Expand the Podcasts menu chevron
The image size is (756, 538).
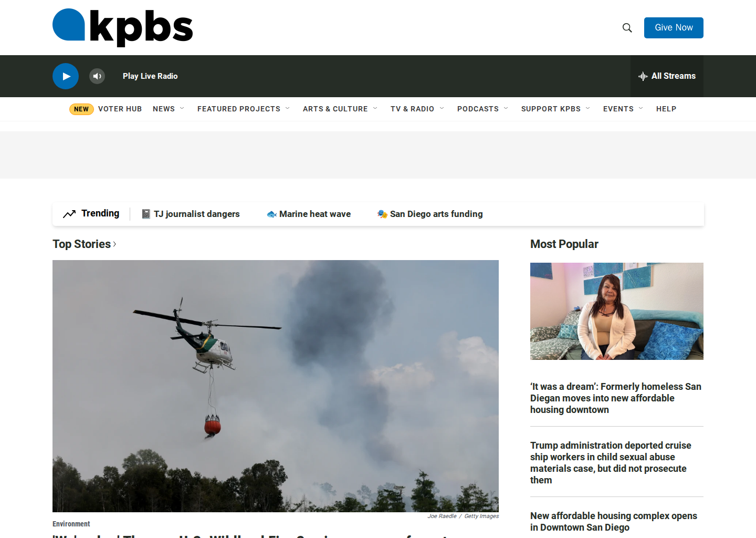(506, 109)
